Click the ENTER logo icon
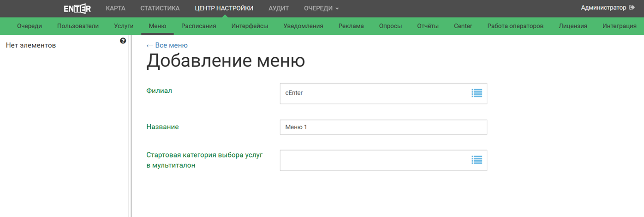 pos(77,8)
